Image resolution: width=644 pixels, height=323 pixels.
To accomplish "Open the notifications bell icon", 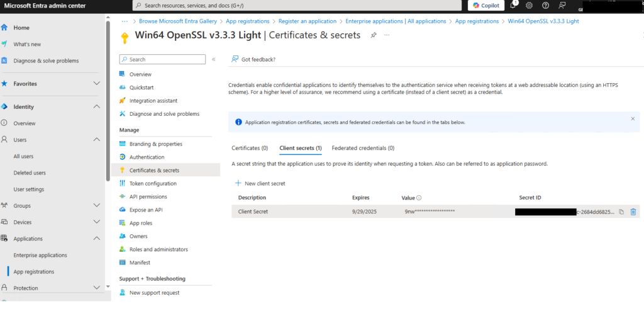I will [513, 5].
